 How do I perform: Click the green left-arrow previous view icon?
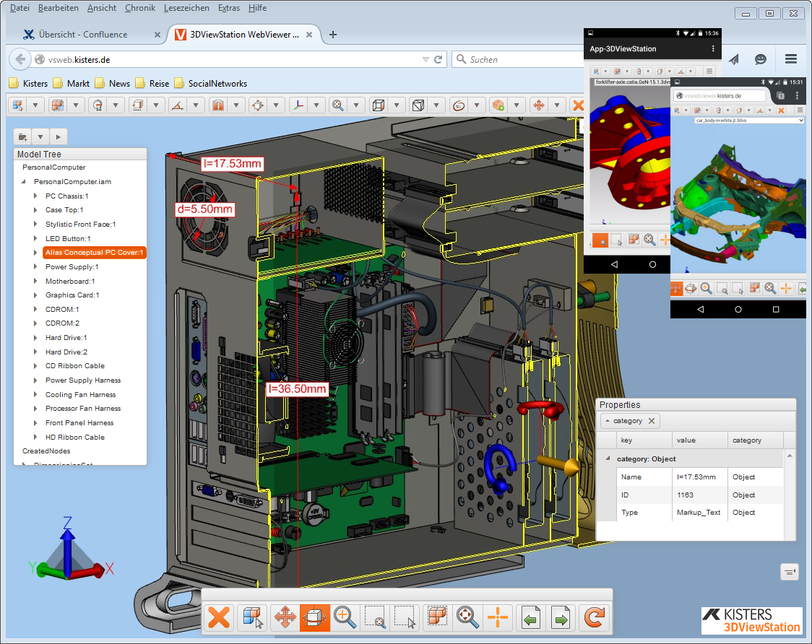point(531,618)
